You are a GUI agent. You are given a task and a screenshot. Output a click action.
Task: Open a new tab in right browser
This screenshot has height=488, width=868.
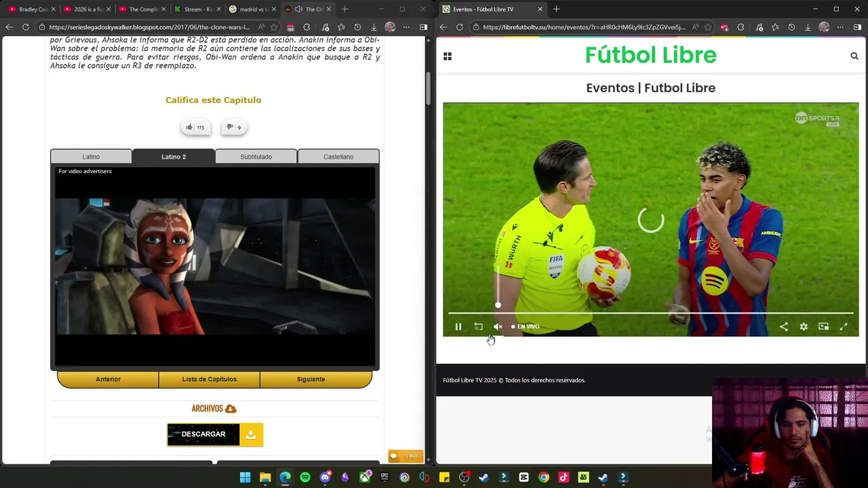pyautogui.click(x=556, y=9)
